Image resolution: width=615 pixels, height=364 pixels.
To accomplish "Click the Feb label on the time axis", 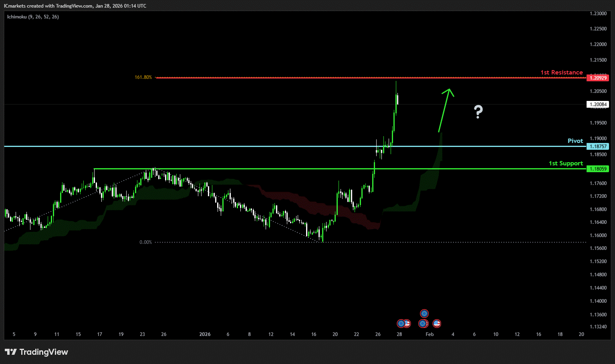I will (x=429, y=334).
